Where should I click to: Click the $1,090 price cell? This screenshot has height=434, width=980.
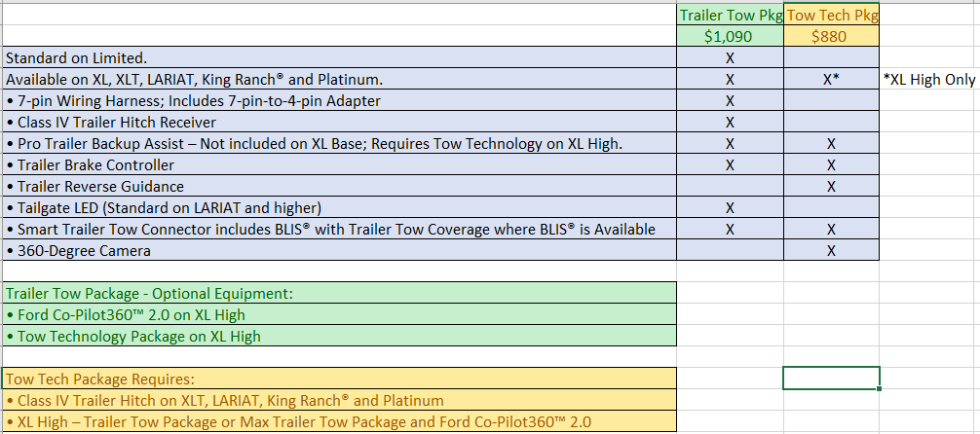[x=730, y=36]
